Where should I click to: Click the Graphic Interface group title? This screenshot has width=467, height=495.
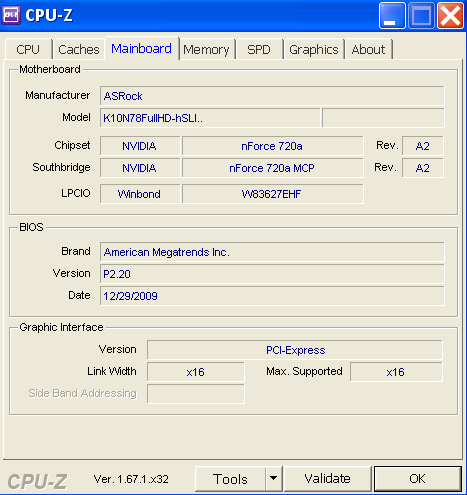tap(61, 327)
